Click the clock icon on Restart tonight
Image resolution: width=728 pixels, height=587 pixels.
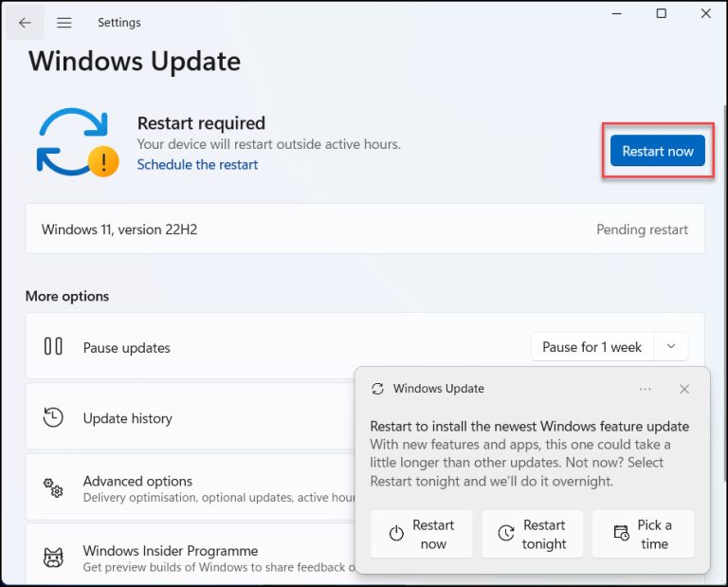tap(506, 533)
